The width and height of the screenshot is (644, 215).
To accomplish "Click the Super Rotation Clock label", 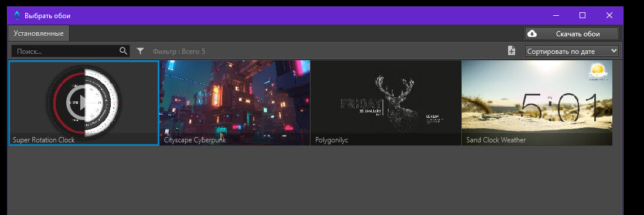I will pyautogui.click(x=43, y=140).
